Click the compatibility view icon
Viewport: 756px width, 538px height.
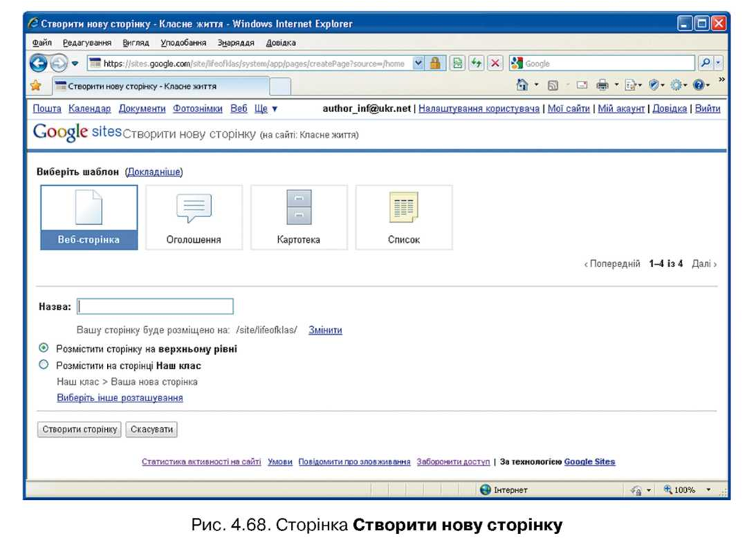click(457, 63)
